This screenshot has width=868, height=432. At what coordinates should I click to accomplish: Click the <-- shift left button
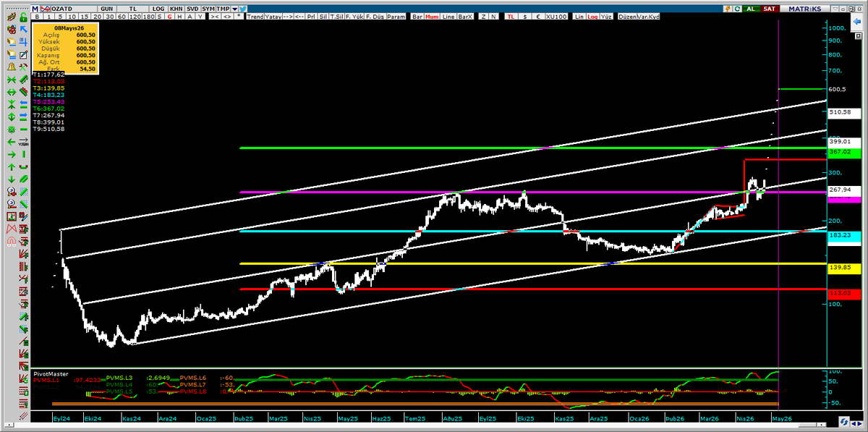tap(299, 17)
